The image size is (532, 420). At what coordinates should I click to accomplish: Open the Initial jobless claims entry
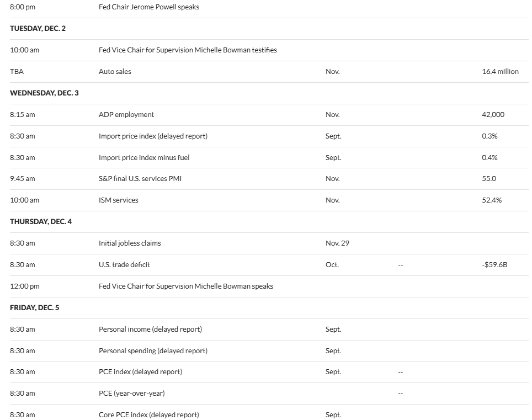tap(130, 243)
